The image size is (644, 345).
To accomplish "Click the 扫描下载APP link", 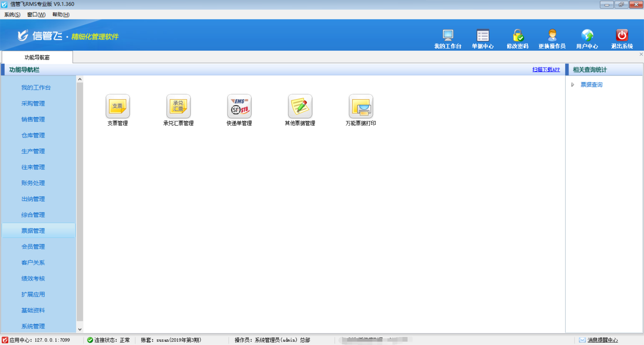I will point(546,69).
